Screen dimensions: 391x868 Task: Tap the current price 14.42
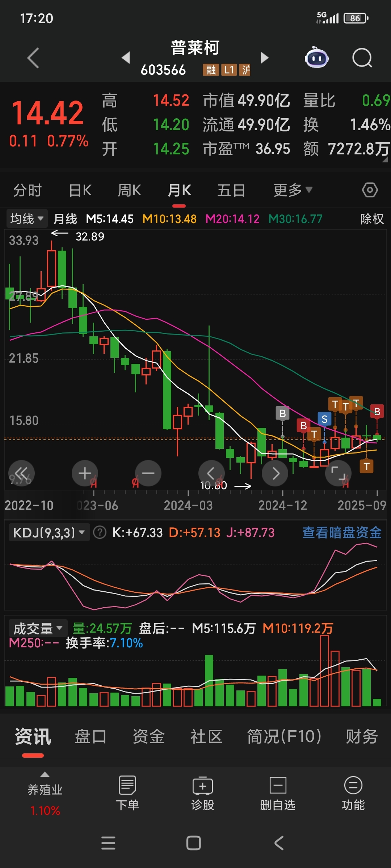click(x=47, y=112)
